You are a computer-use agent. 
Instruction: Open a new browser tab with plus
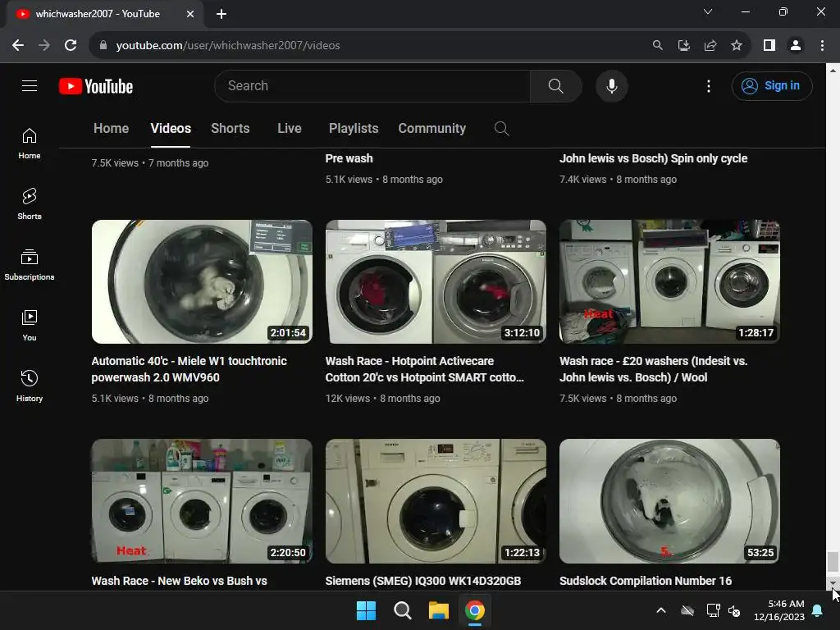pyautogui.click(x=221, y=14)
